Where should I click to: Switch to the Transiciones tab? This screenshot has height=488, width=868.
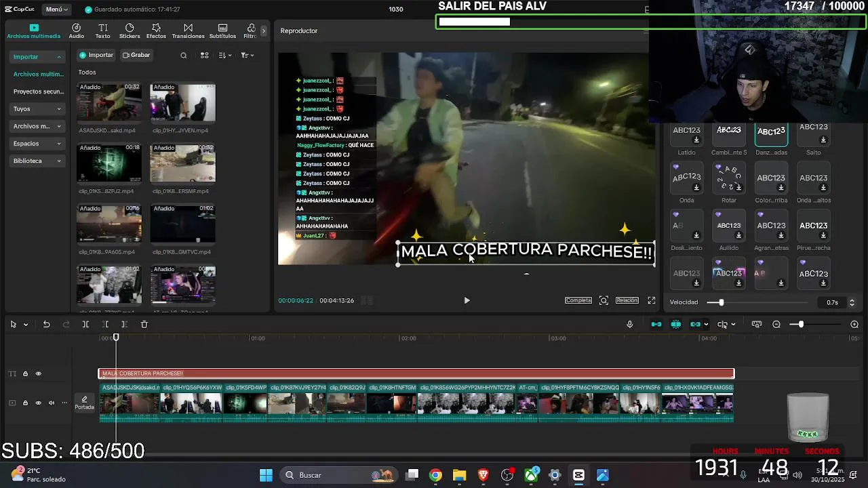(188, 31)
